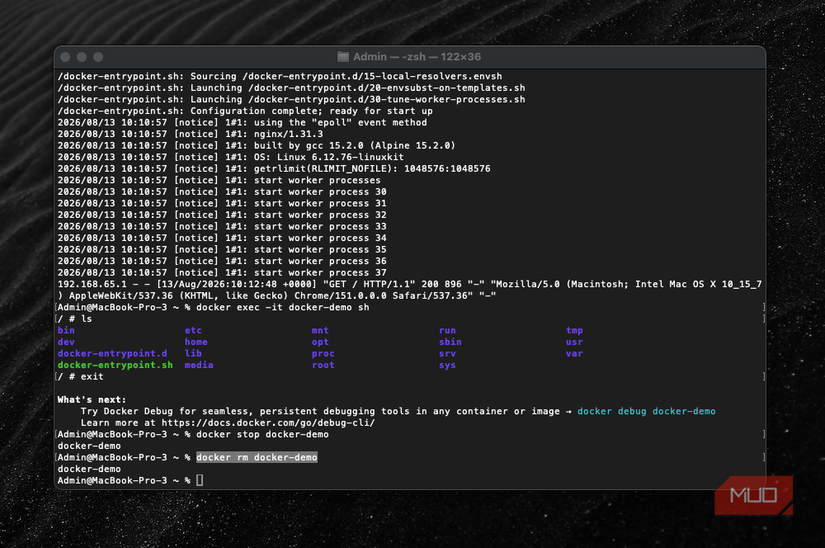Click the 'media' directory name
This screenshot has height=548, width=825.
click(199, 365)
